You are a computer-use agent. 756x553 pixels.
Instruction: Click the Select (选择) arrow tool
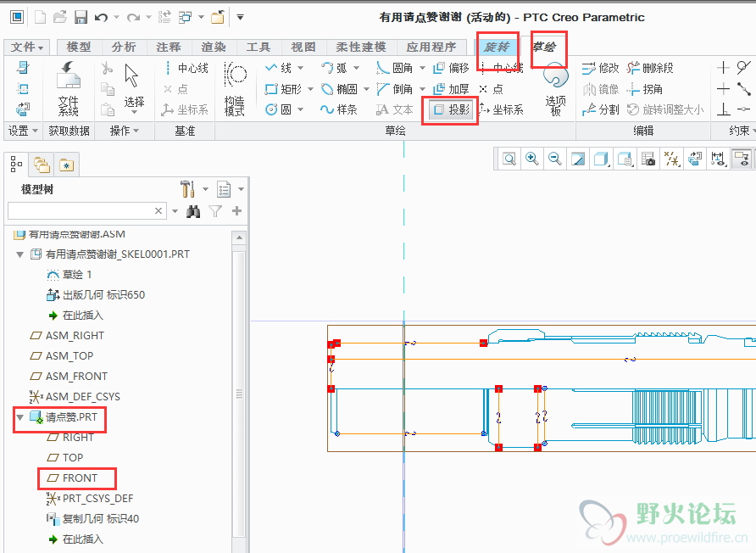click(x=134, y=89)
